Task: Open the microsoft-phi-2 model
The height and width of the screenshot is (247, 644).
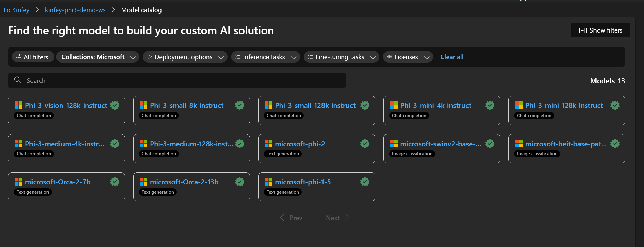Action: (x=300, y=144)
